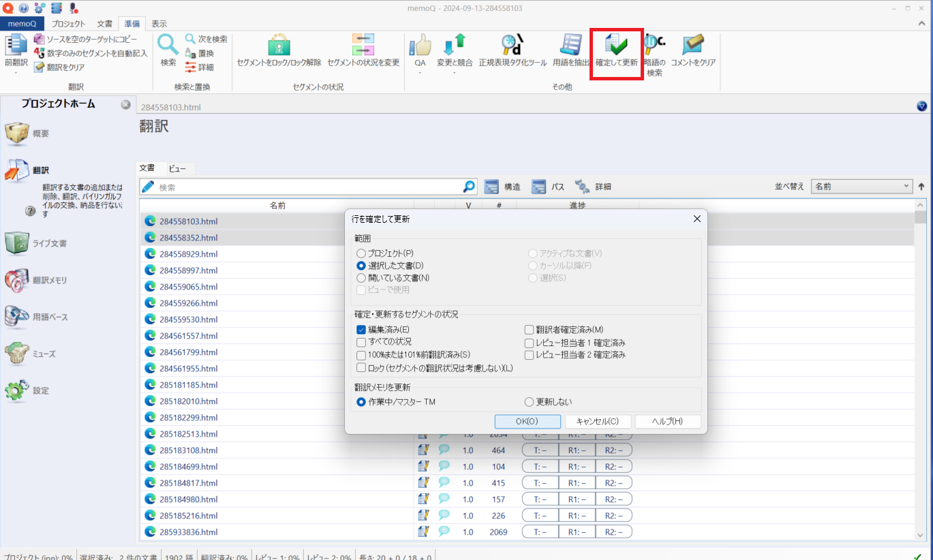The image size is (933, 560).
Task: Click the document search input field
Action: [308, 187]
